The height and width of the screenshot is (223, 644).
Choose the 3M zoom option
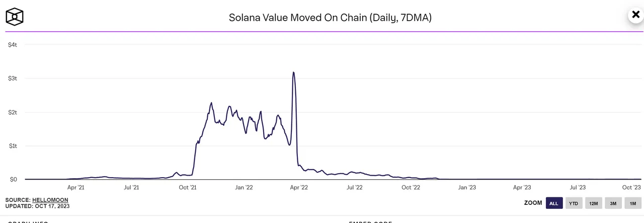click(x=613, y=203)
